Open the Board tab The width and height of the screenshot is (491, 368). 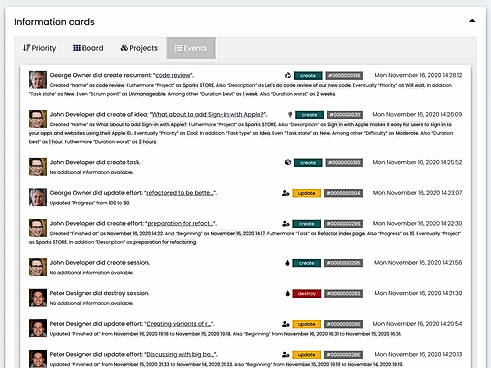click(x=88, y=48)
